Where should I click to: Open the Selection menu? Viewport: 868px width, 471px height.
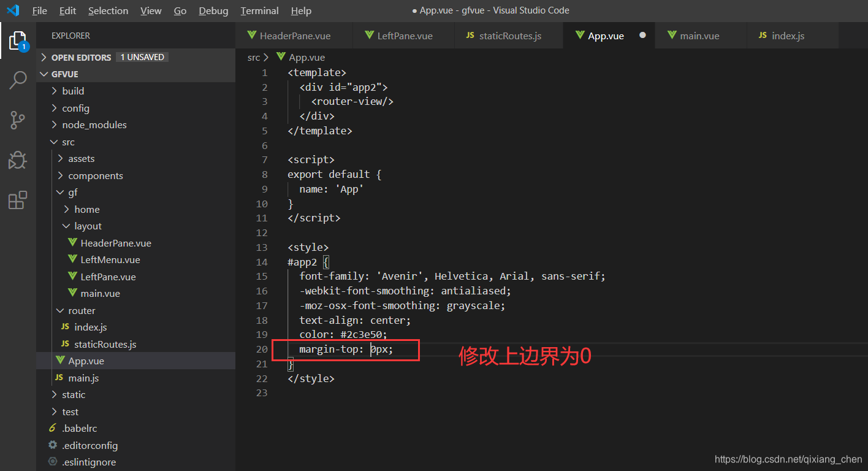click(x=108, y=10)
